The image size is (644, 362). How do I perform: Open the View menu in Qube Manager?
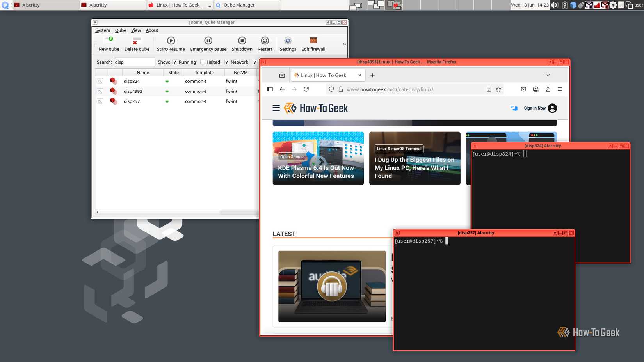point(136,30)
